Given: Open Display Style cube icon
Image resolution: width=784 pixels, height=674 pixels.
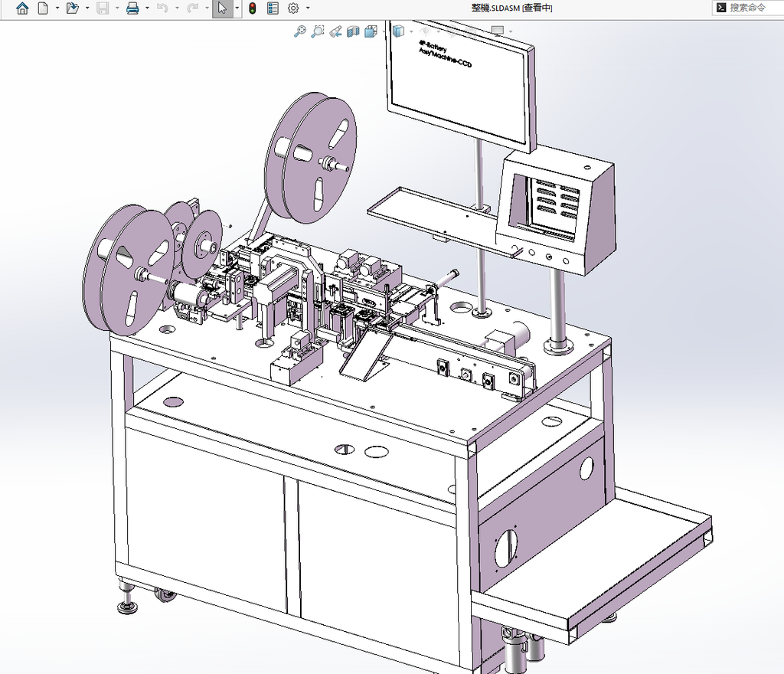Looking at the screenshot, I should point(398,31).
